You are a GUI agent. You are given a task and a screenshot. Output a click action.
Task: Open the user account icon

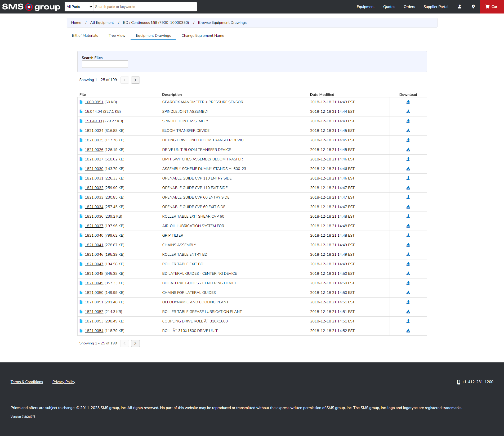460,7
